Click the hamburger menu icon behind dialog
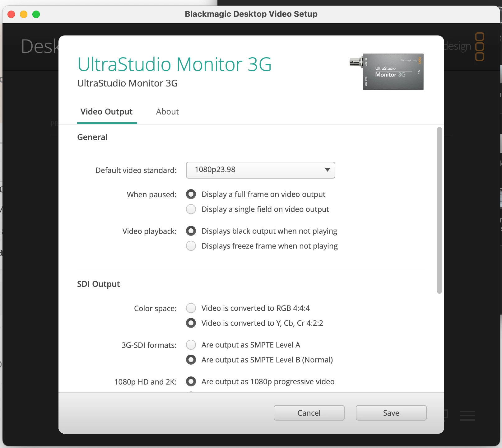The height and width of the screenshot is (448, 502). pyautogui.click(x=468, y=416)
